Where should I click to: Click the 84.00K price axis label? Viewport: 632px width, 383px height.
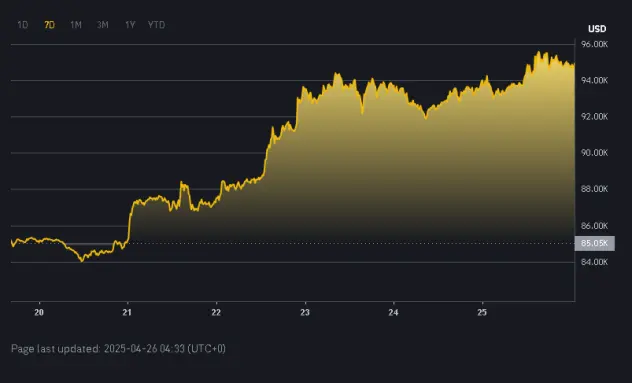click(594, 262)
